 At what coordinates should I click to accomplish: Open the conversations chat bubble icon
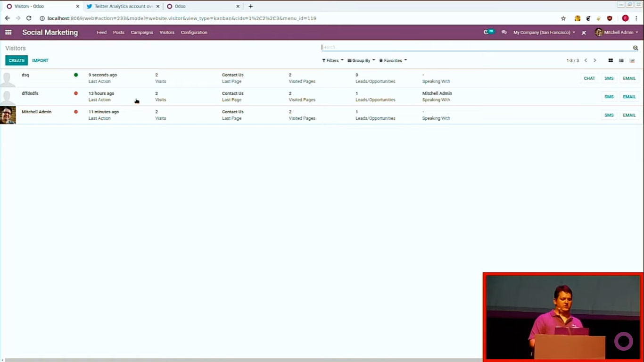point(504,33)
